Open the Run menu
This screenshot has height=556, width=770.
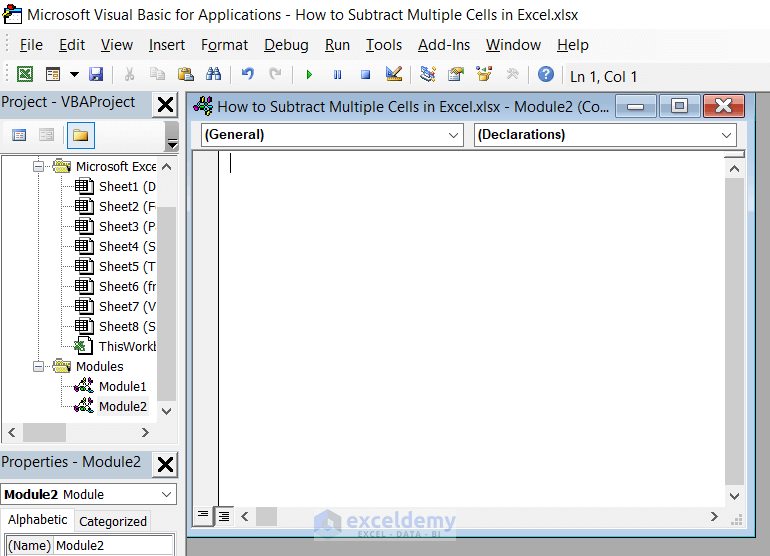tap(337, 45)
